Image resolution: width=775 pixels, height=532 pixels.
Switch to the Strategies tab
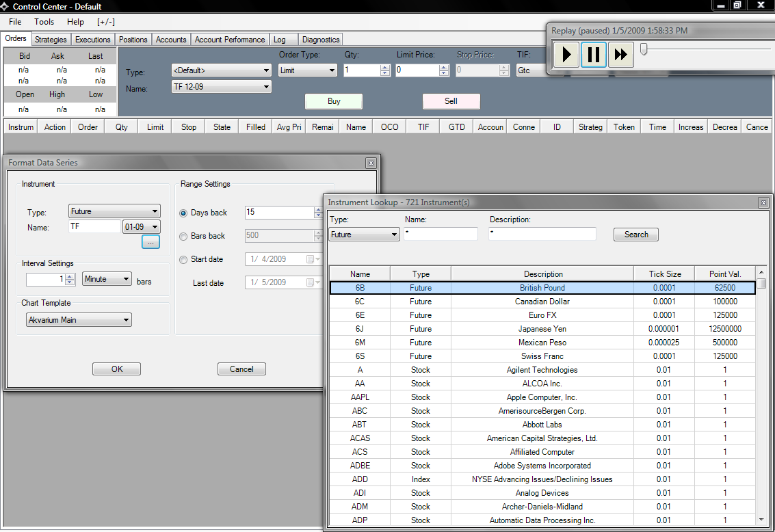pos(51,40)
